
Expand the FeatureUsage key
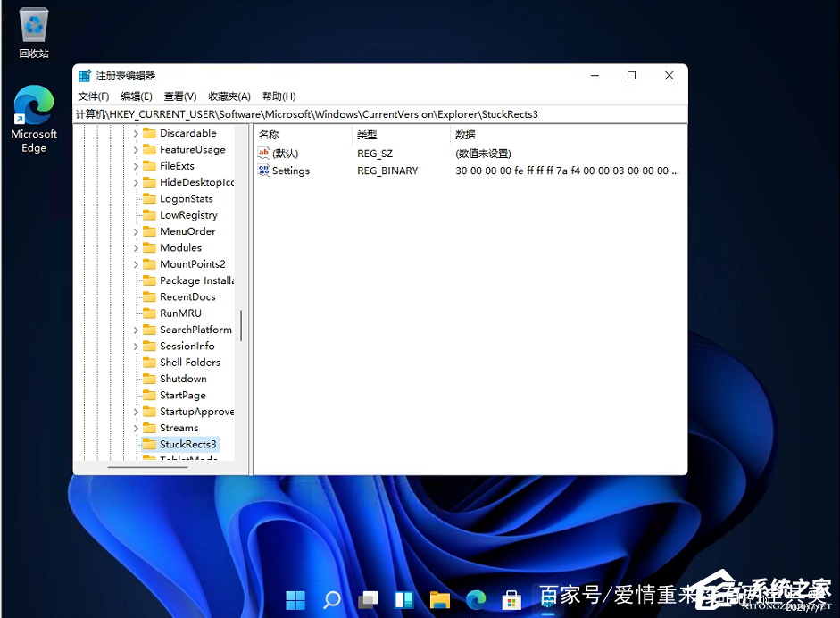point(136,150)
